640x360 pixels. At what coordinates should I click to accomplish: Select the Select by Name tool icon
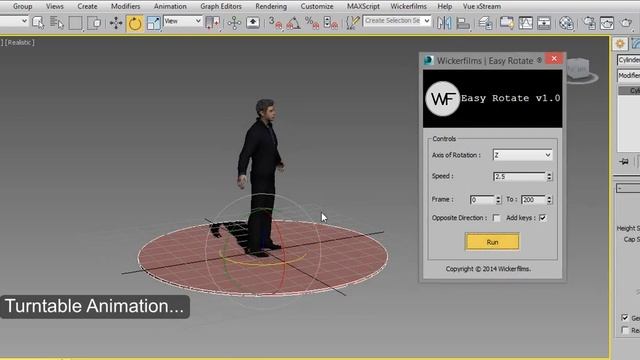tap(56, 23)
